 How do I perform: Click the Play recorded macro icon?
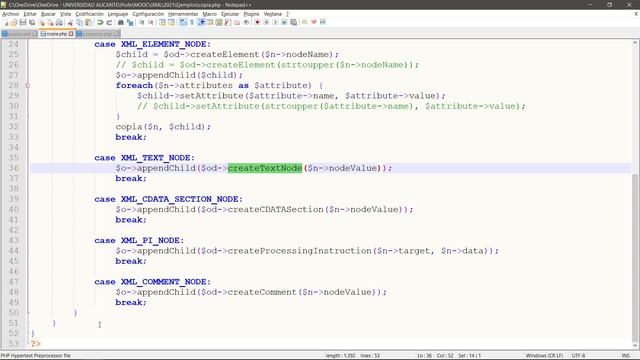click(x=275, y=22)
